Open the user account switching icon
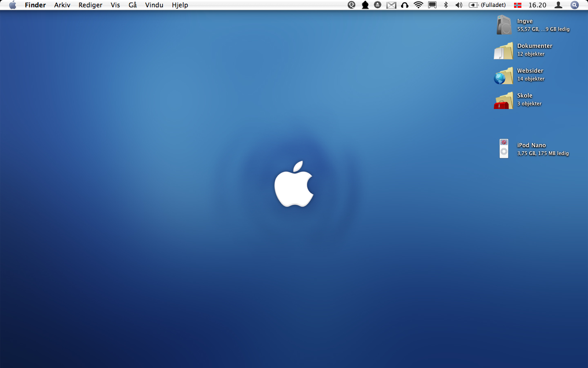Screen dimensions: 588x368 [559, 5]
